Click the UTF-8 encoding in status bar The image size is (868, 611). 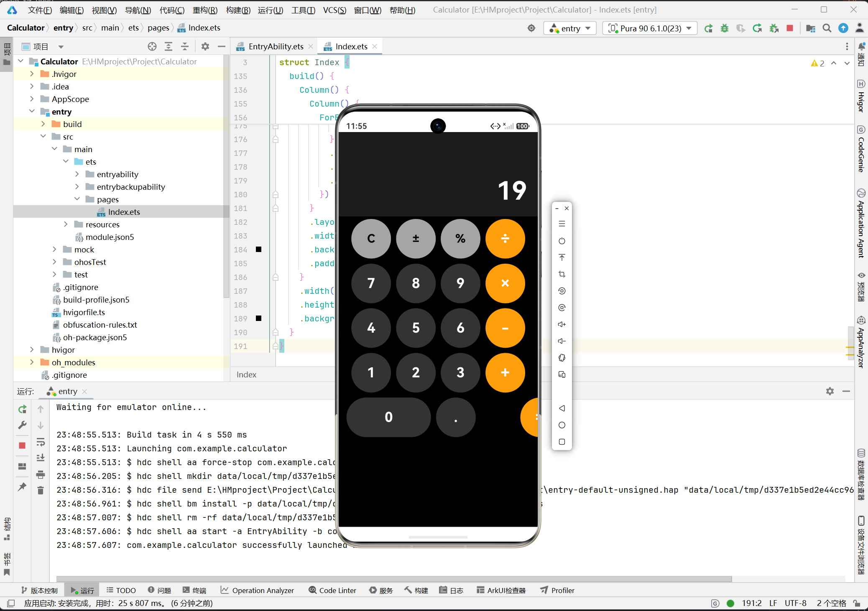795,603
